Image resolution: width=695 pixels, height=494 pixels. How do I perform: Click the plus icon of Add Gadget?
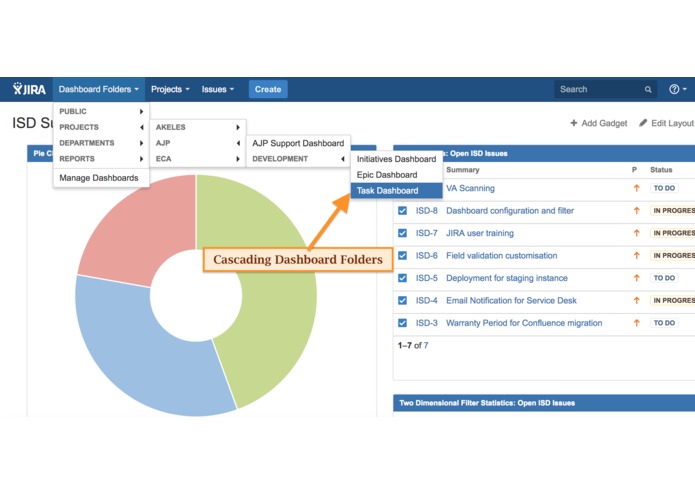574,123
